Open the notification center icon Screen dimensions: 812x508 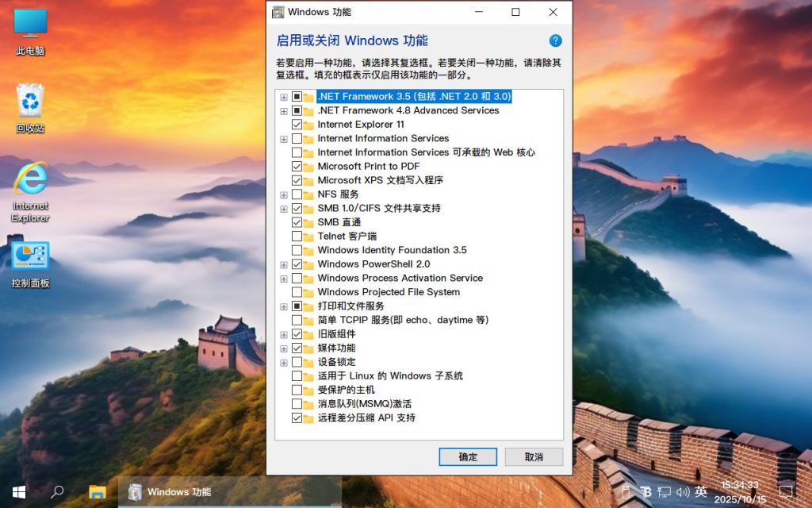click(x=786, y=492)
